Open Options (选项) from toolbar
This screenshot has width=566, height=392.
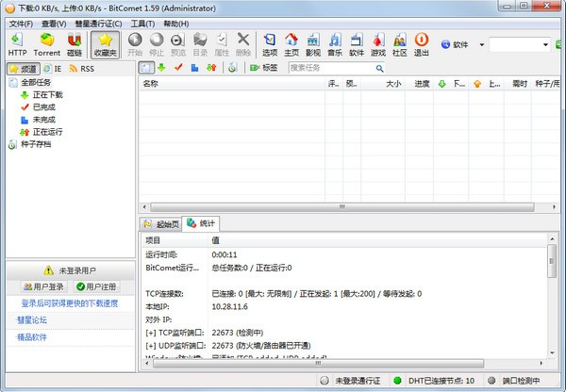[270, 44]
